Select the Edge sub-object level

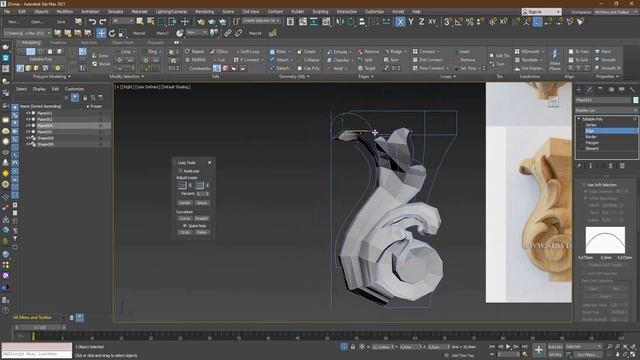611,131
